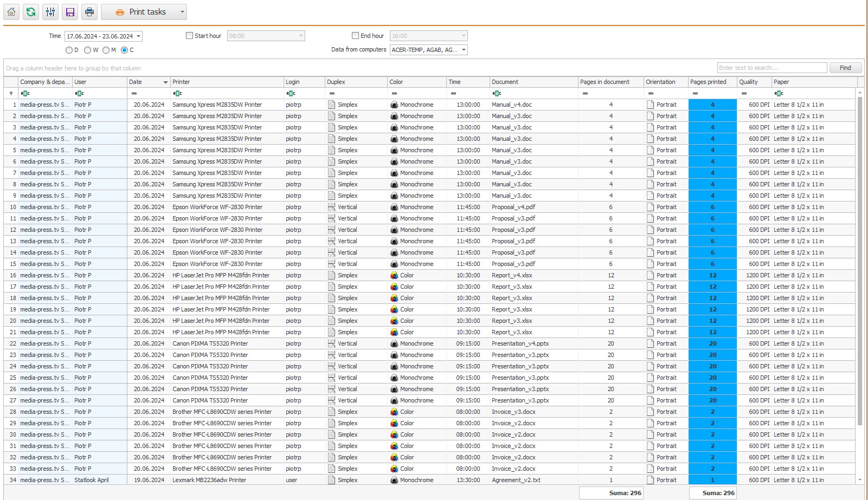868x500 pixels.
Task: Click the Home icon in the toolbar
Action: 11,12
